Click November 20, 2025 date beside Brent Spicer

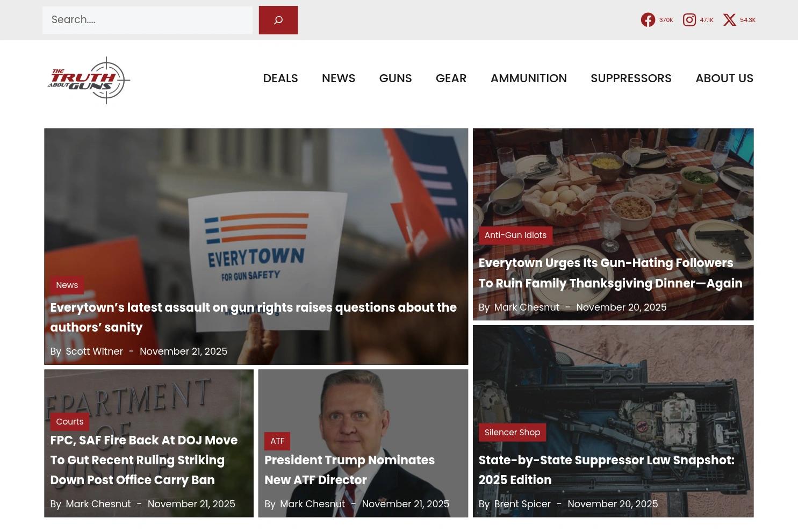pos(613,504)
